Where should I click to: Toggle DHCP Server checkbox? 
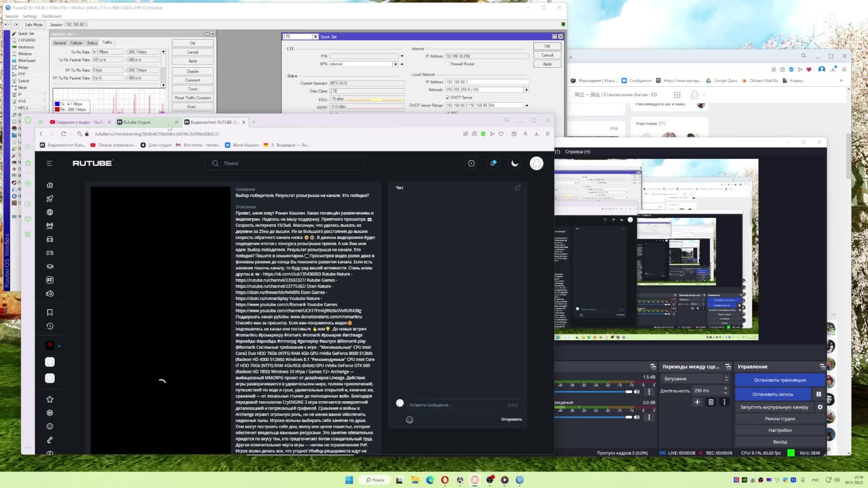(447, 98)
